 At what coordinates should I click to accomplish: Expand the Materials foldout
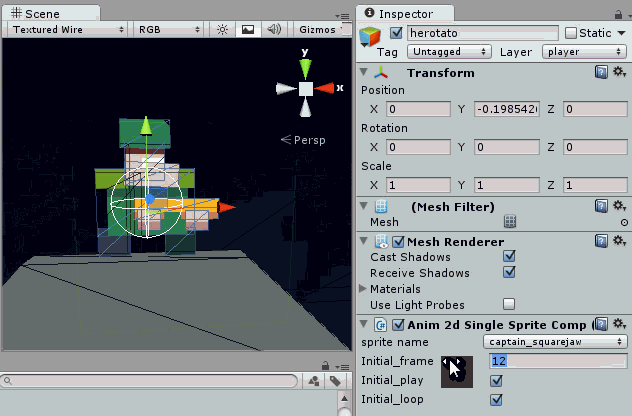coord(363,289)
